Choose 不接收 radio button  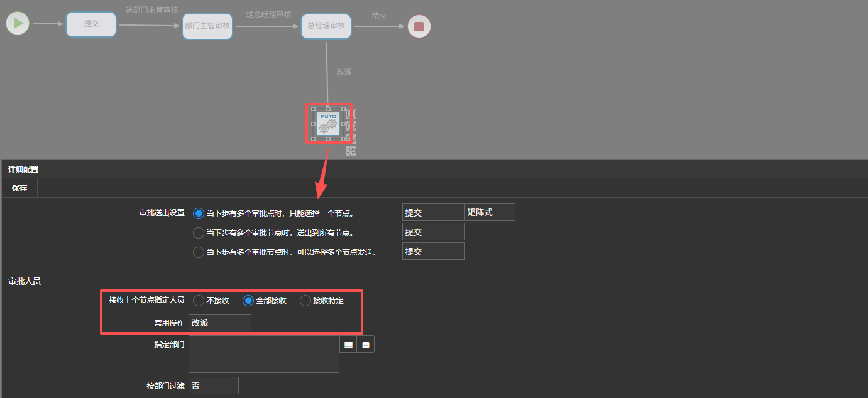click(199, 301)
